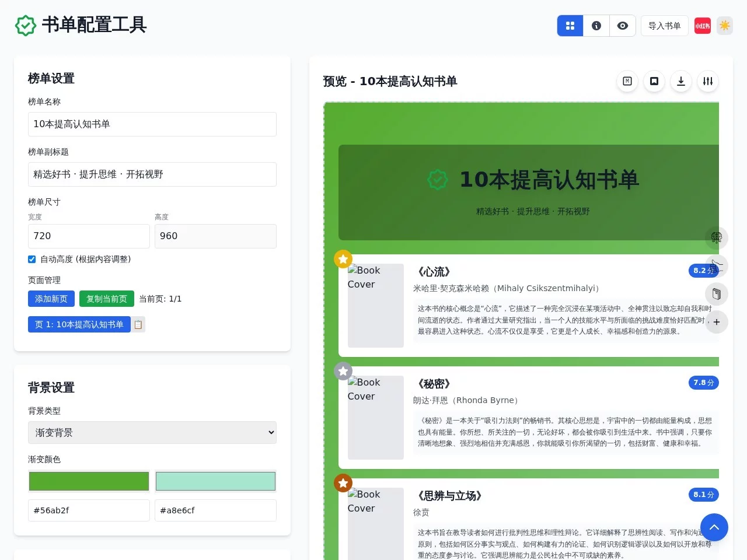
Task: Click the plus floating button
Action: tap(717, 322)
